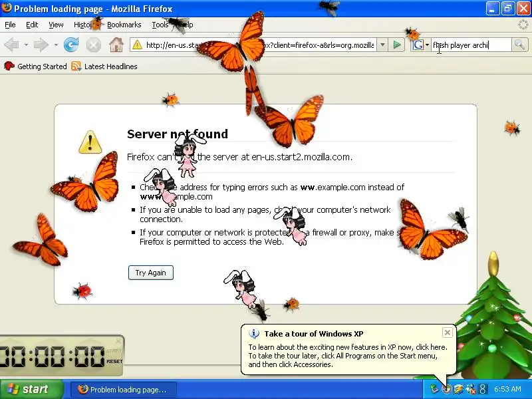Open the Latest Headlines bookmark label
This screenshot has height=399, width=532.
(x=110, y=66)
